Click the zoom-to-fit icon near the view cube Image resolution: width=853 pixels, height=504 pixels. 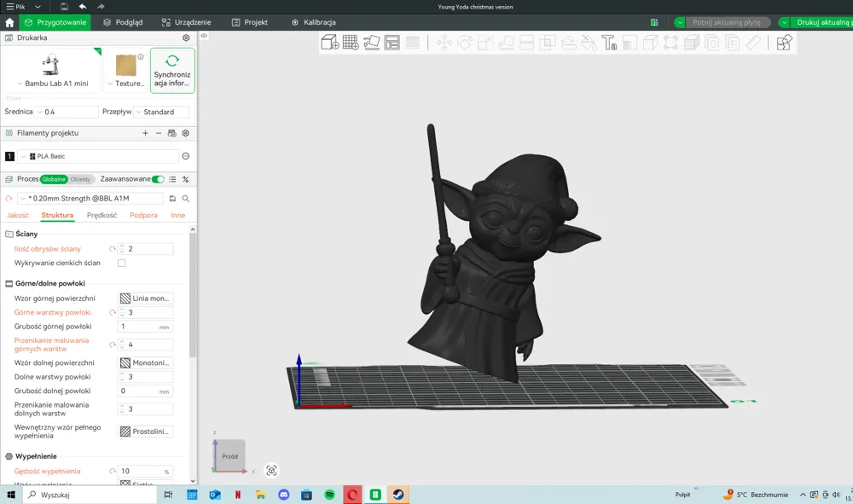(x=271, y=470)
